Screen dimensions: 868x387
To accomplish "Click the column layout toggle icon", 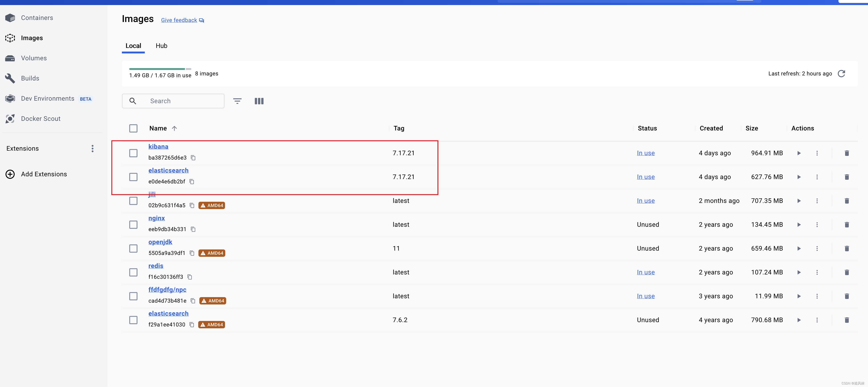I will pos(259,101).
